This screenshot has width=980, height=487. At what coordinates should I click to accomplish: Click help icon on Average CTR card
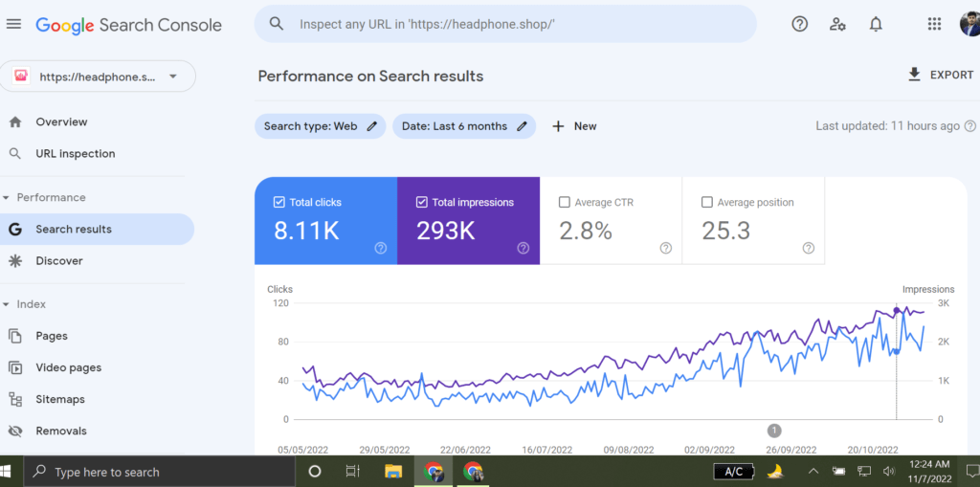666,248
